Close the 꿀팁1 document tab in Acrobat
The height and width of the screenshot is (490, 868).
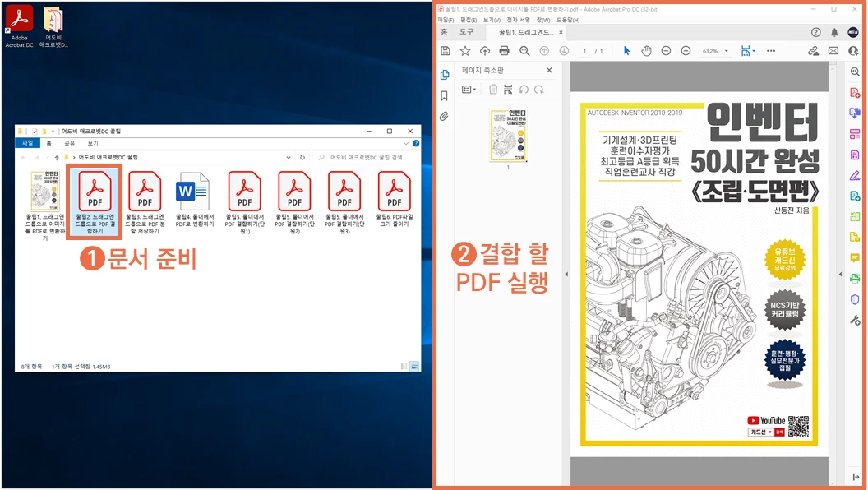[x=561, y=33]
